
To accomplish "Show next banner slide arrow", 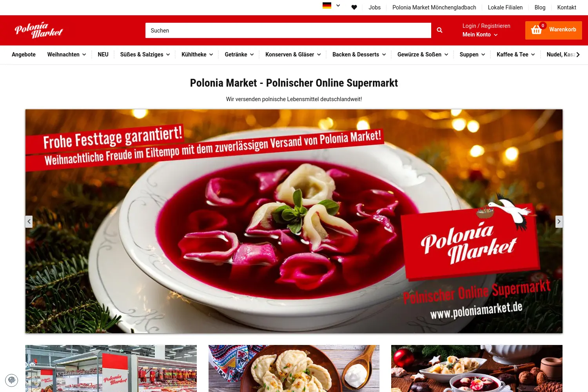I will (x=559, y=221).
